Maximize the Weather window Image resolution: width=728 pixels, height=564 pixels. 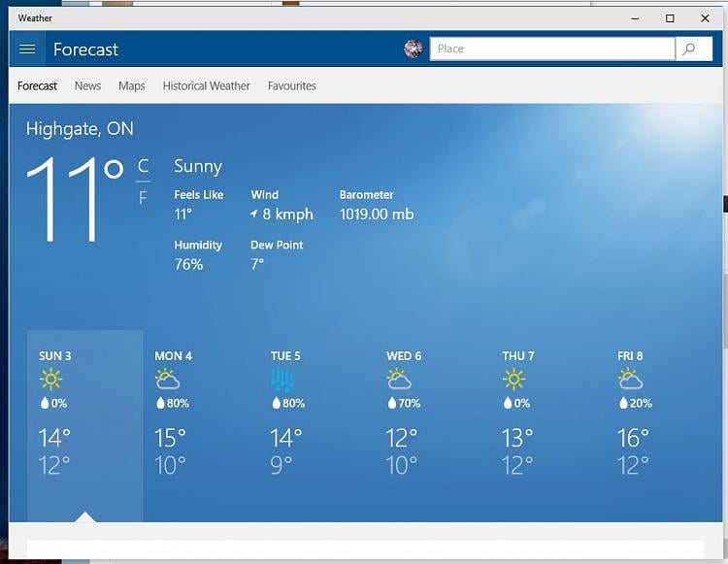click(x=670, y=18)
